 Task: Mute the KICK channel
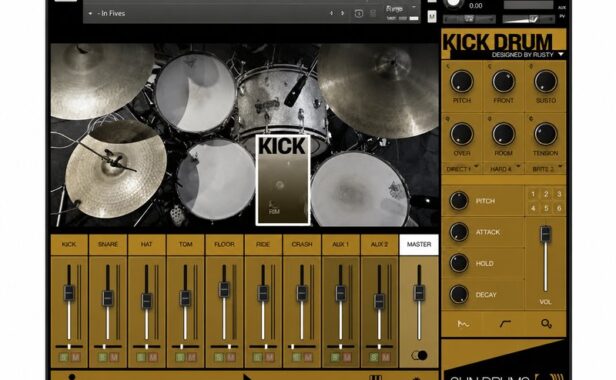(x=76, y=357)
